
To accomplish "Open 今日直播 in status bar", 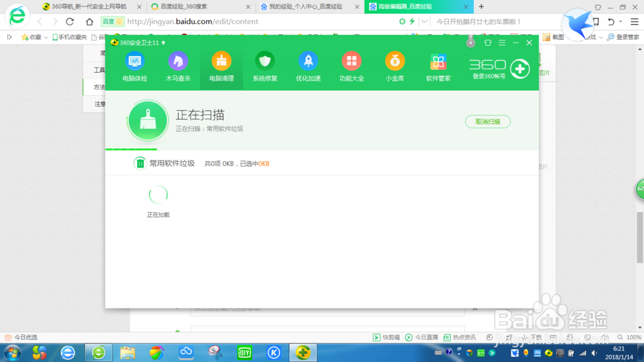I will pos(422,338).
